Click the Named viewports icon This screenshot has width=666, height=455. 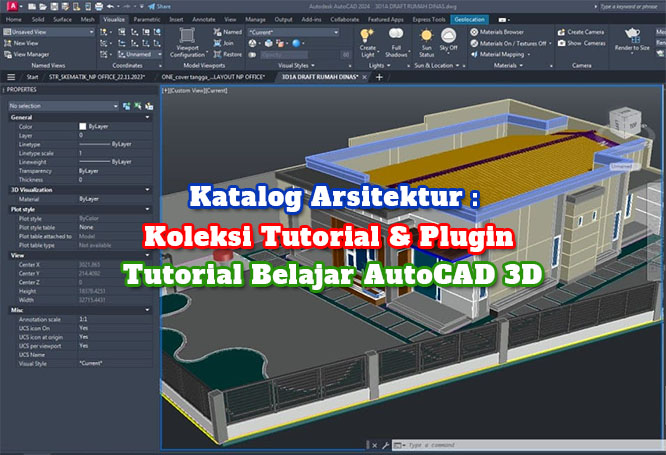click(217, 32)
